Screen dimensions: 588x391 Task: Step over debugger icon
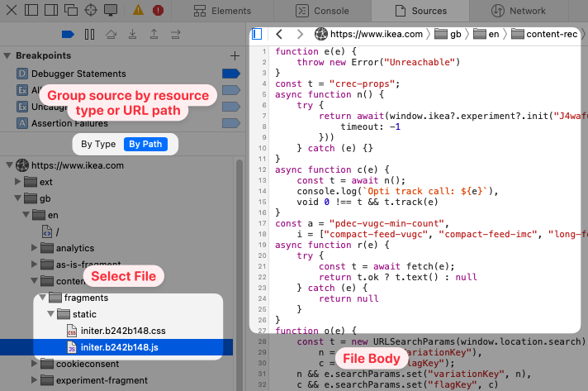(111, 35)
